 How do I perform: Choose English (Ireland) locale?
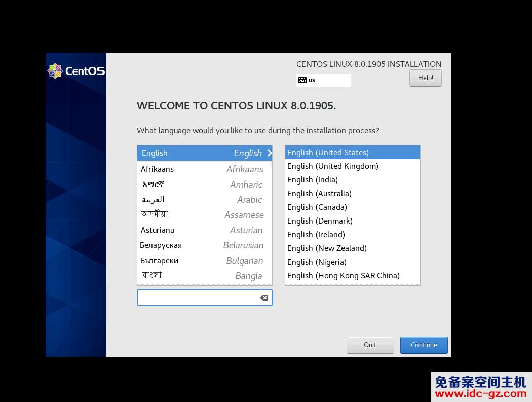tap(353, 235)
